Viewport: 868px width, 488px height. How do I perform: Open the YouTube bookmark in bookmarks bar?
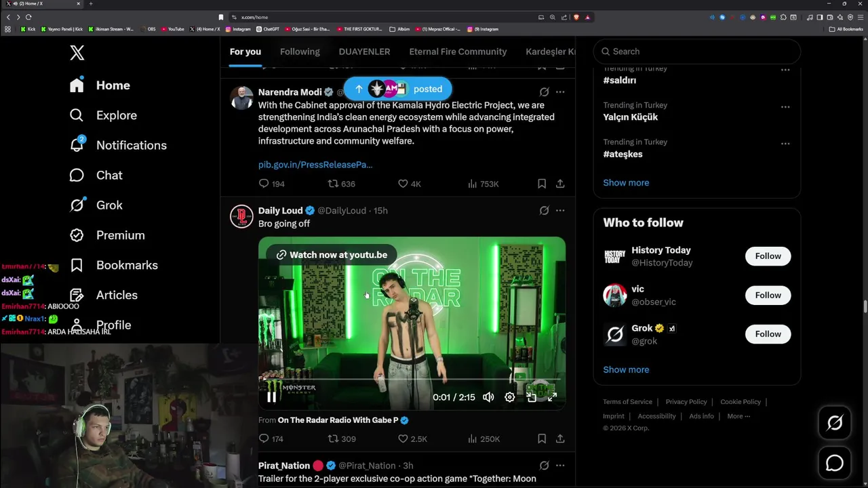click(172, 29)
